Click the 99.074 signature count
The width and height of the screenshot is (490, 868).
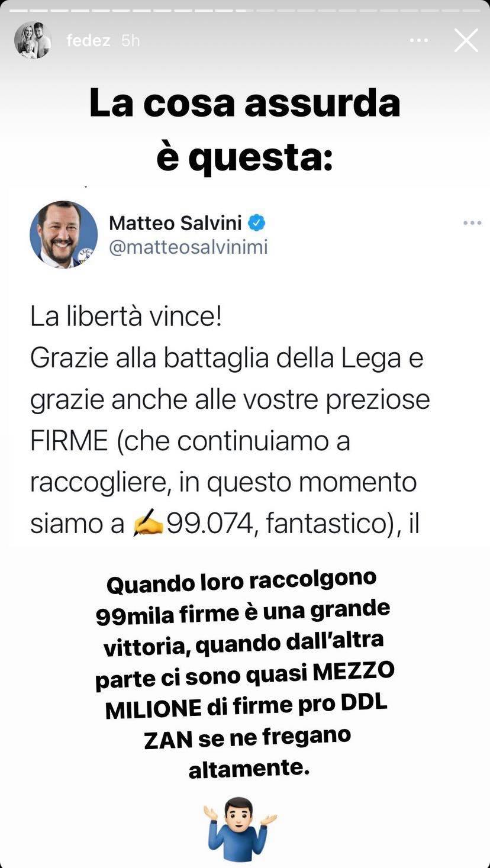click(x=210, y=524)
